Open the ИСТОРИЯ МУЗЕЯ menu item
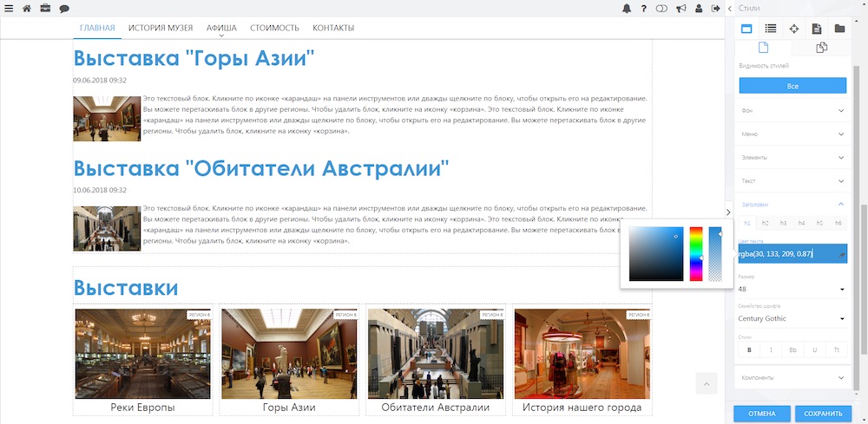 tap(161, 29)
